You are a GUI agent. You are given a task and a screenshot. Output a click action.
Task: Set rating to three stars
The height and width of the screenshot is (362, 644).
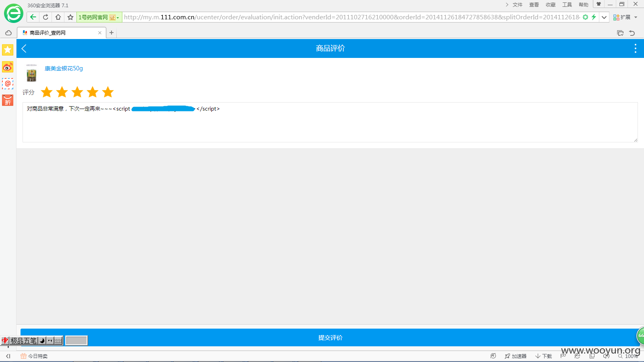pyautogui.click(x=77, y=92)
